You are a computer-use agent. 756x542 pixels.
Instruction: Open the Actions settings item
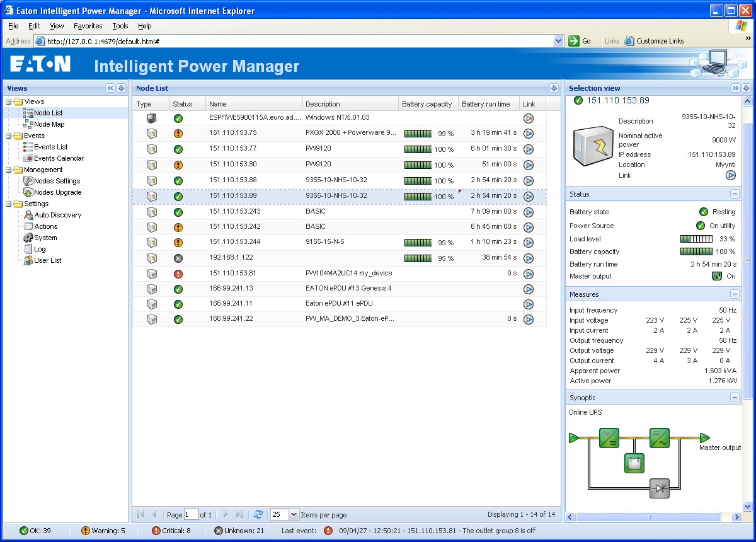(45, 226)
